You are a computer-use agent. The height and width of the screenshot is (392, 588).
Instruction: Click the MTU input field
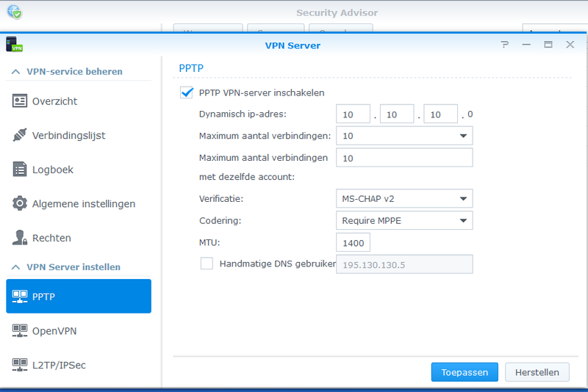click(353, 243)
